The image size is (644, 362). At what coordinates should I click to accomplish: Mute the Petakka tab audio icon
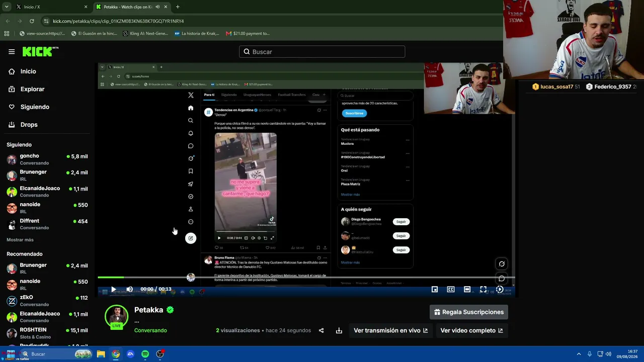coord(157,7)
